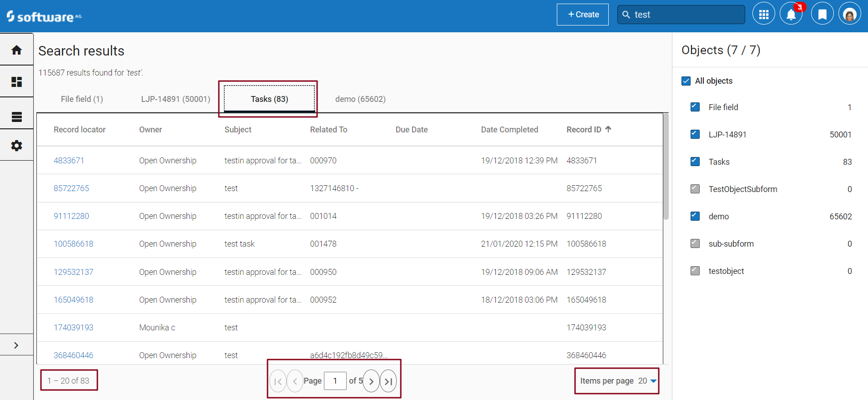Open the dashboard tiles icon in sidebar
Image resolution: width=868 pixels, height=400 pixels.
[x=16, y=82]
